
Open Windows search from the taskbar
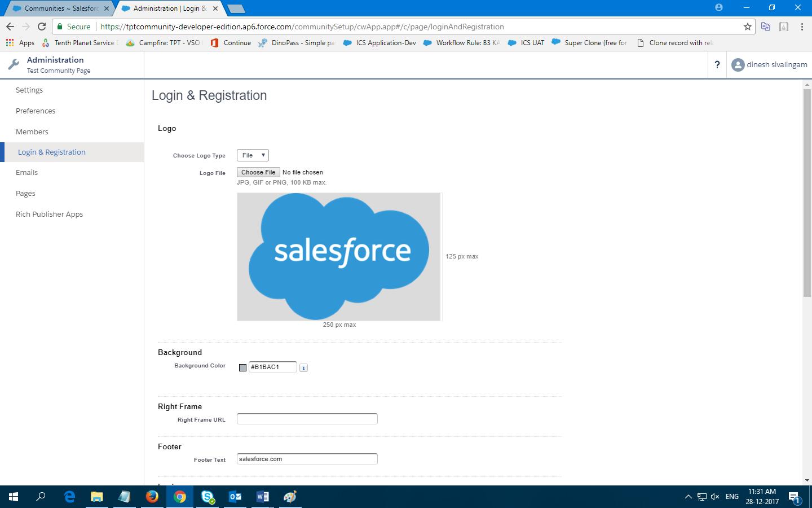click(x=41, y=497)
